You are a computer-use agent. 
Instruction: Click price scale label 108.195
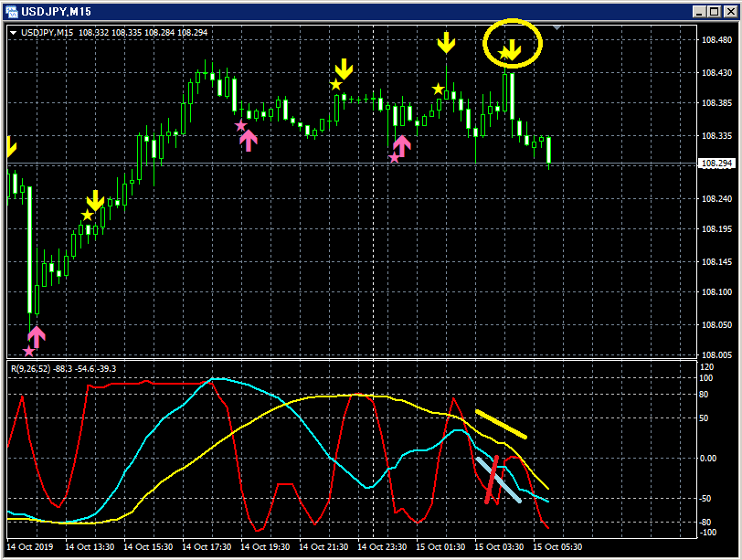716,229
